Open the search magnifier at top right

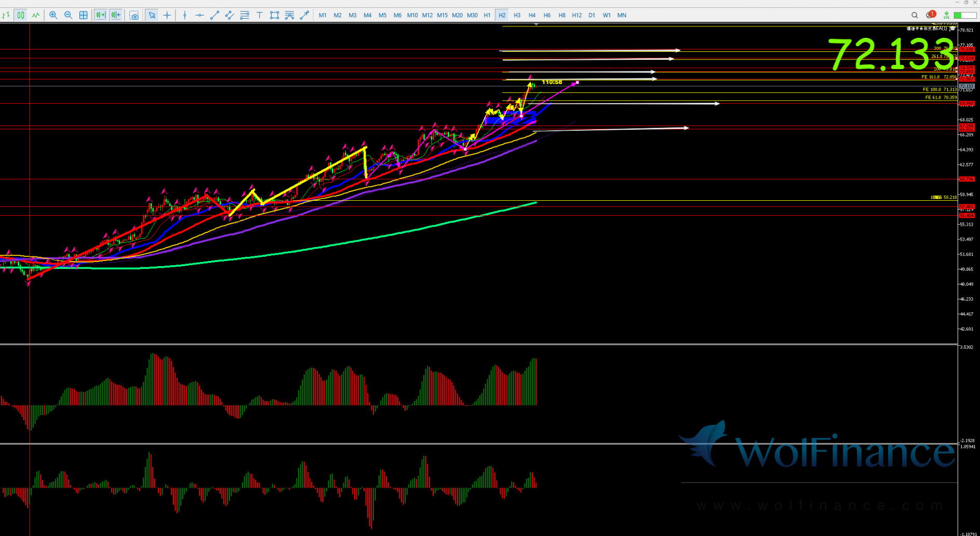coord(915,15)
